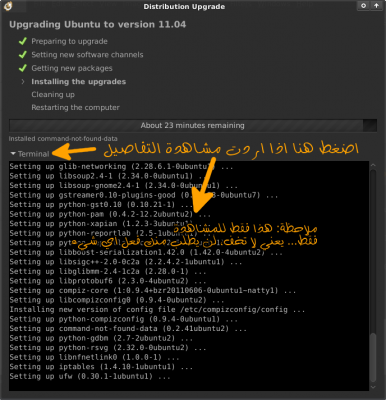Viewport: 386px width, 400px height.
Task: Click the terminal line for libsoup-gnome2.4-1
Action: [x=123, y=186]
